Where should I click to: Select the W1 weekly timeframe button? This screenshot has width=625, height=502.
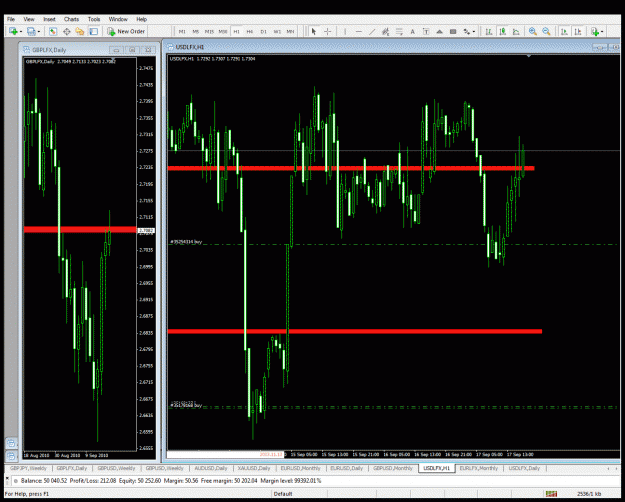pos(277,31)
